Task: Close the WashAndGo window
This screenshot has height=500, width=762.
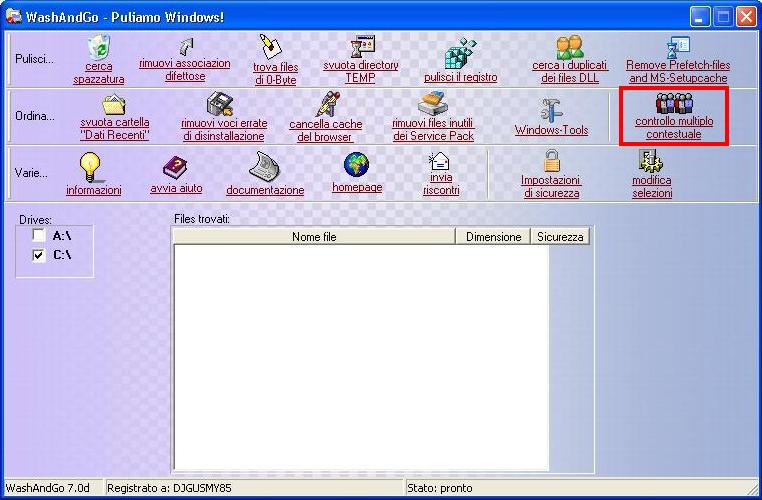Action: pyautogui.click(x=746, y=17)
